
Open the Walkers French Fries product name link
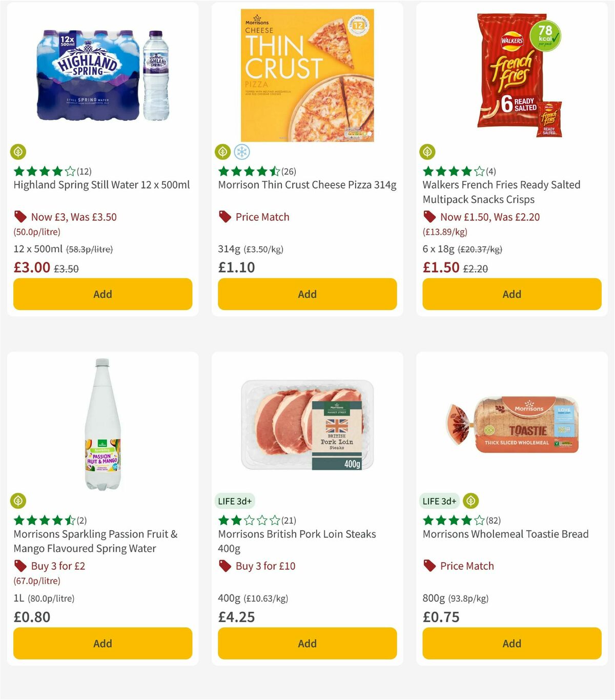tap(501, 192)
